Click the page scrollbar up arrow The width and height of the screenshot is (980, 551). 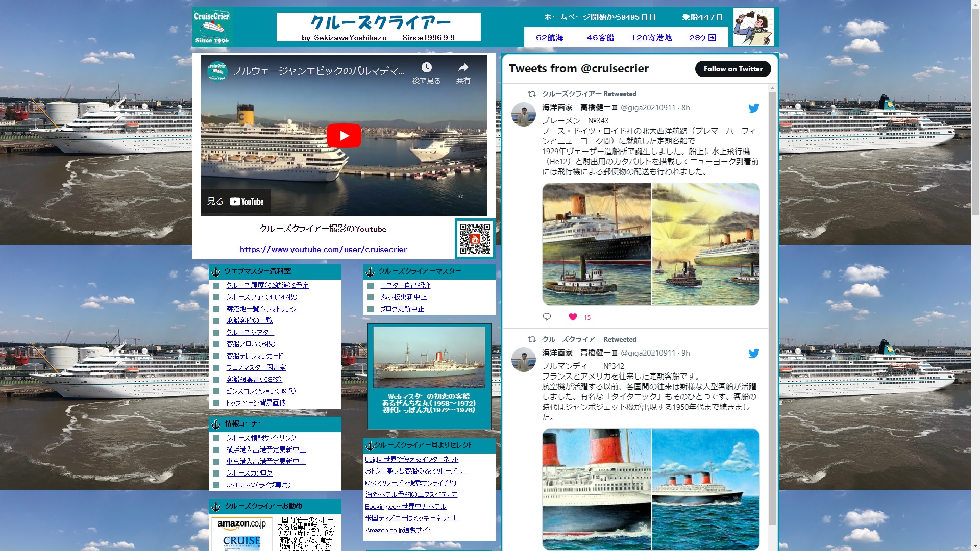click(975, 4)
